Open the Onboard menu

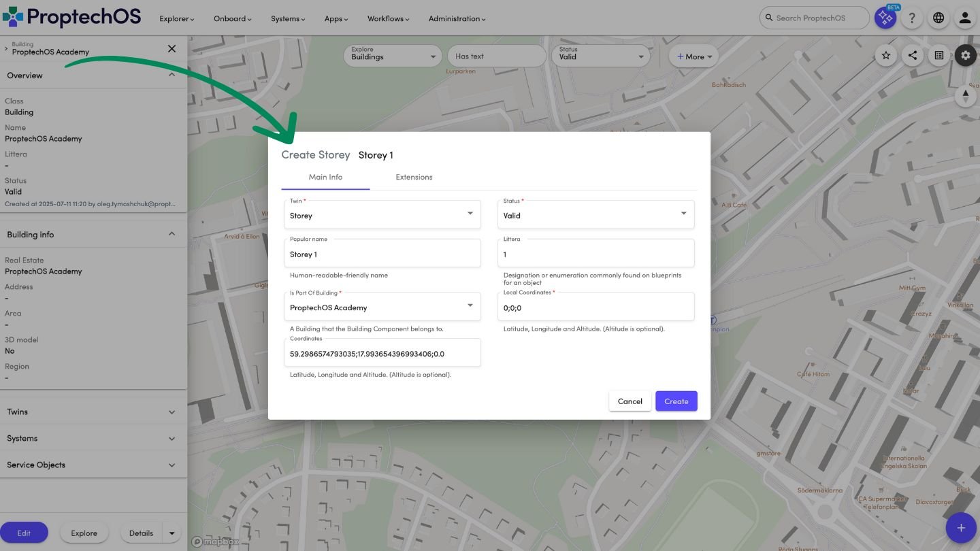[x=232, y=19]
